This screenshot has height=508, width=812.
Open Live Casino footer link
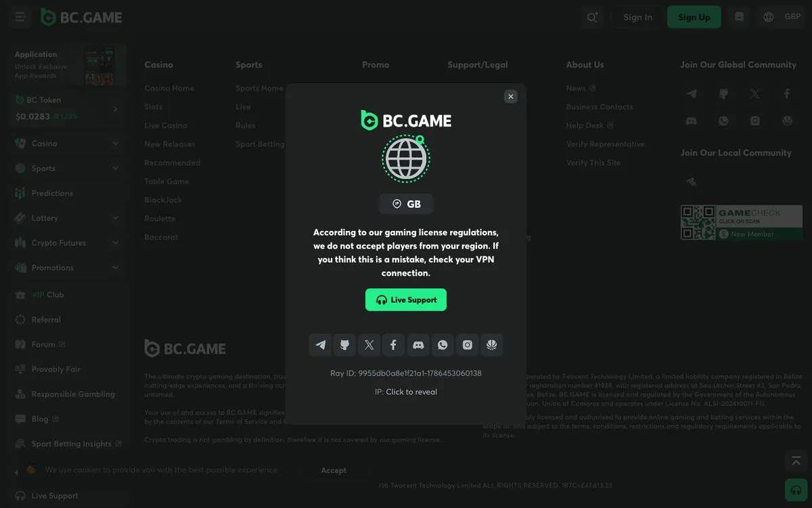[x=166, y=125]
